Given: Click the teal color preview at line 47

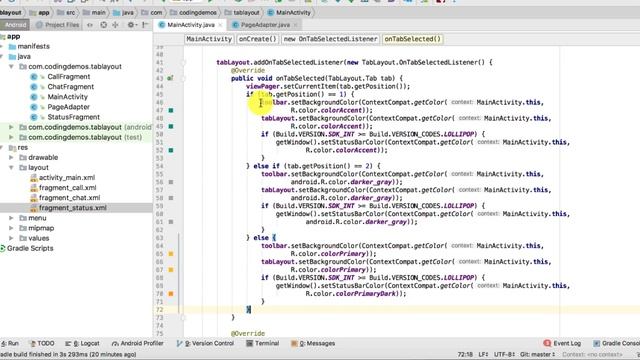Looking at the screenshot, I should pyautogui.click(x=171, y=110).
